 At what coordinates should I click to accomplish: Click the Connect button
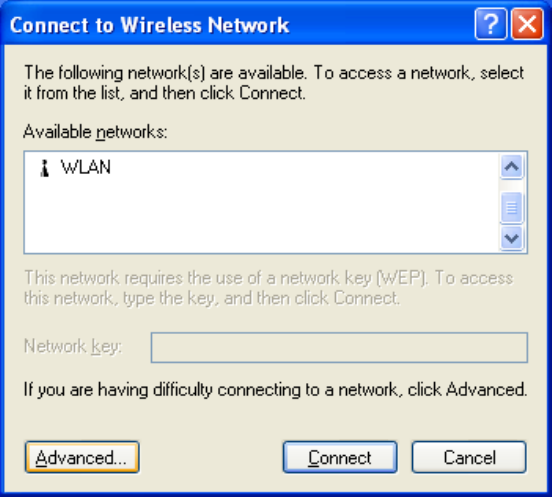tap(340, 457)
